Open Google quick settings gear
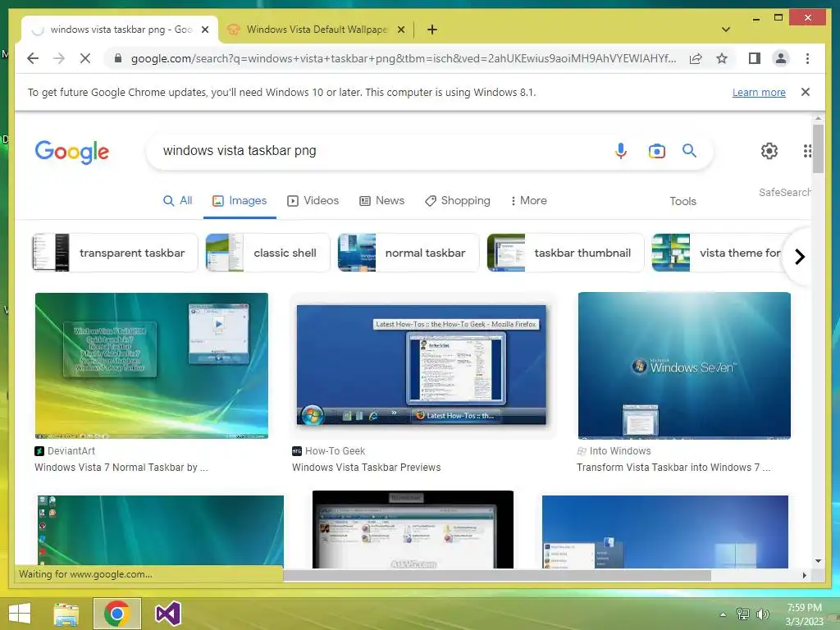 coord(769,151)
